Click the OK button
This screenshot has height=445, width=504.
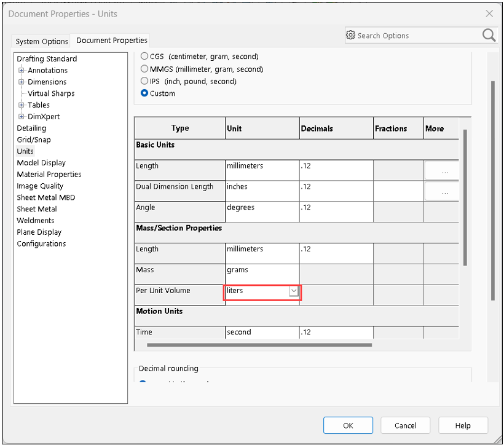tap(348, 425)
